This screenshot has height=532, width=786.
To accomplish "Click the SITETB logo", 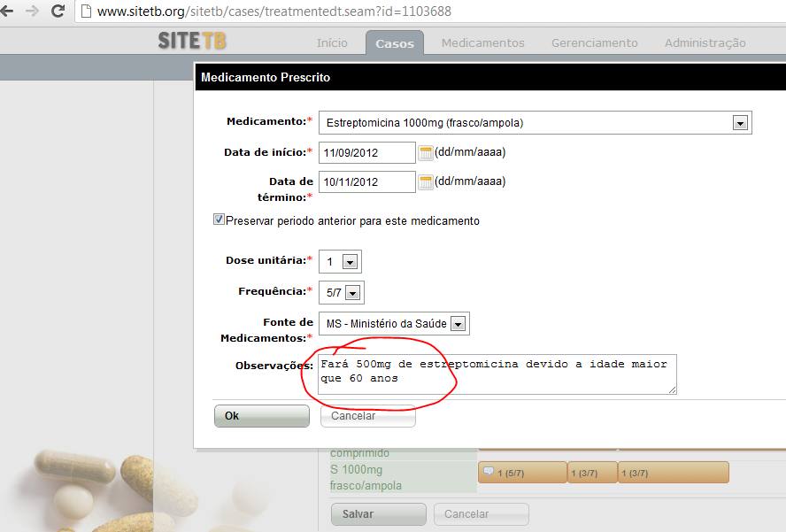I will point(192,41).
